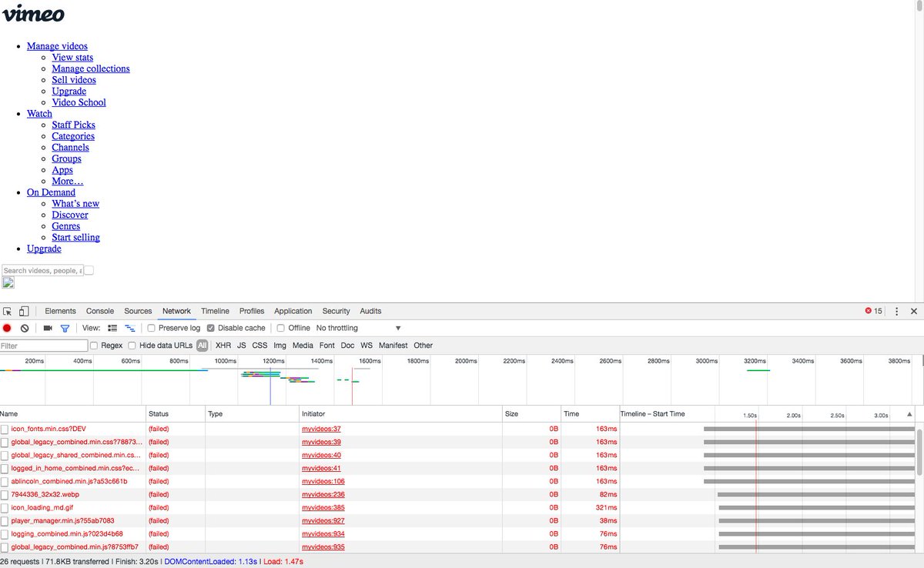Select the logging_combined.min.js request row
924x568 pixels.
(458, 533)
